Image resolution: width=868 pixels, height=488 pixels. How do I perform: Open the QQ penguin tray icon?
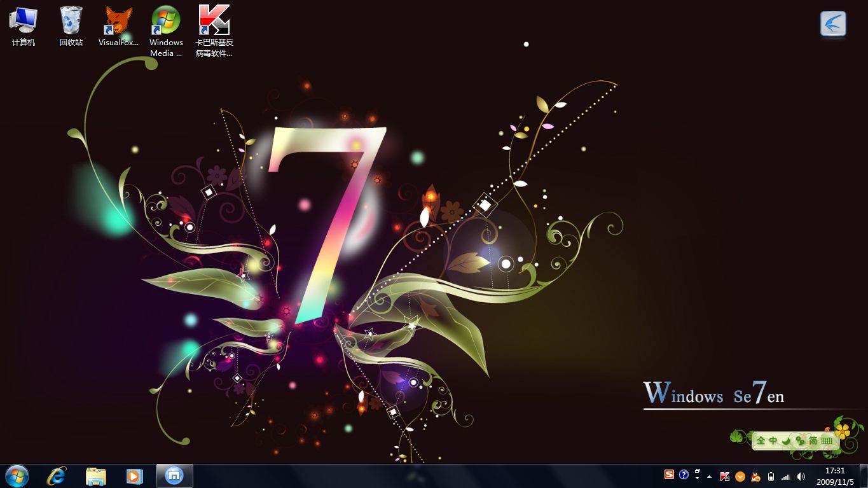click(756, 477)
